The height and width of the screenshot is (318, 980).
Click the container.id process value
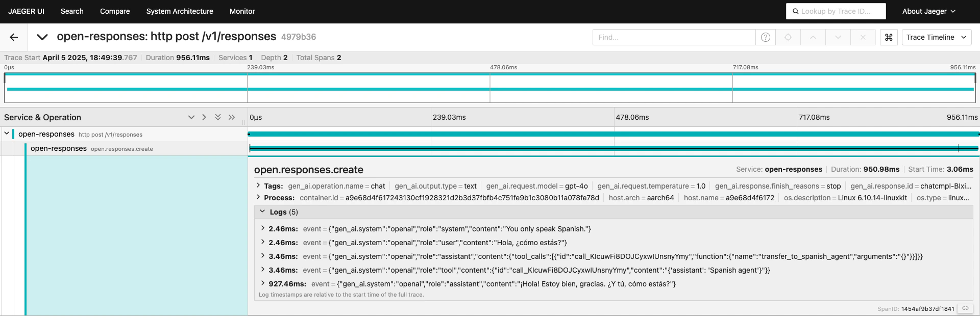pos(472,198)
